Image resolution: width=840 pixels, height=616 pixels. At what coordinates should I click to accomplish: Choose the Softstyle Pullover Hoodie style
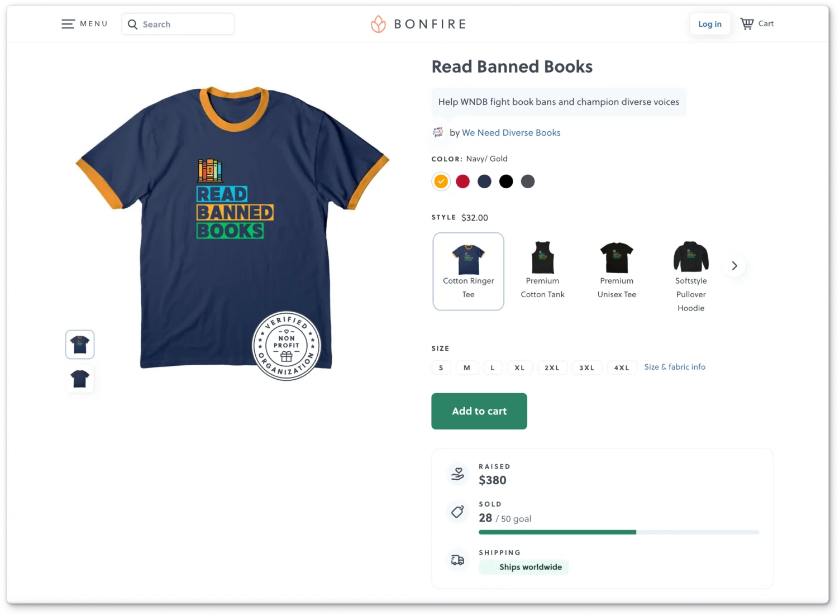tap(691, 276)
